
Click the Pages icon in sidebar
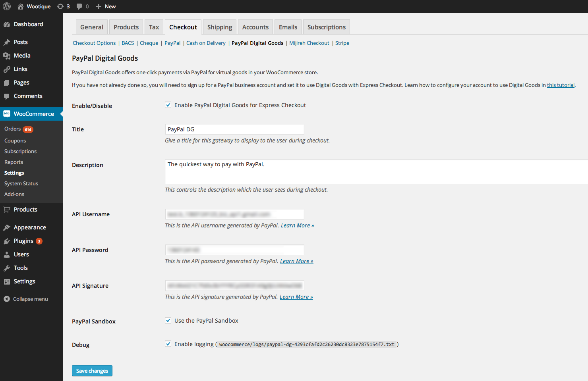pos(7,83)
